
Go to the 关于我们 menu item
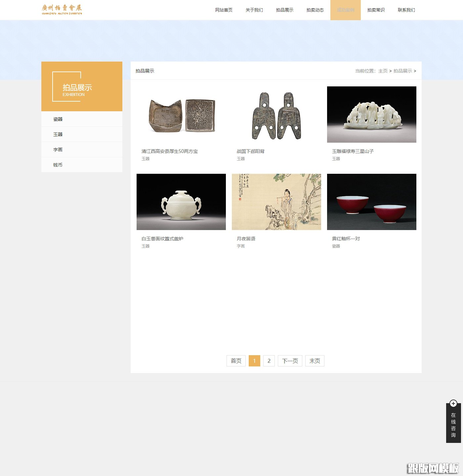coord(254,10)
